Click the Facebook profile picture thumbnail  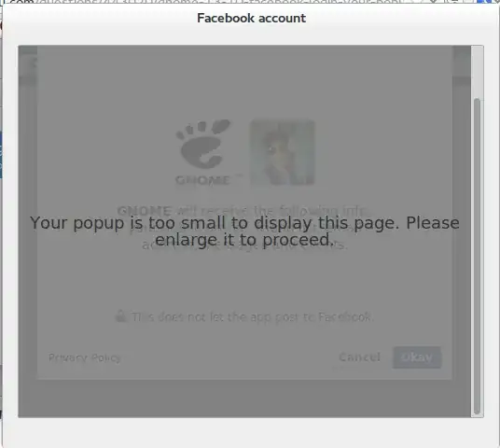click(x=282, y=152)
